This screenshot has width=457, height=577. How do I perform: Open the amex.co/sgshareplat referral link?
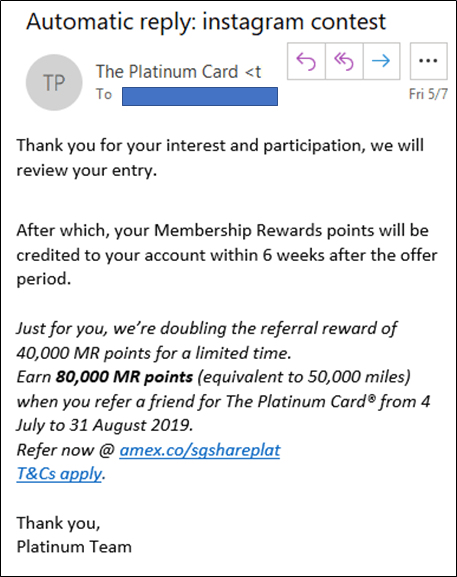200,450
